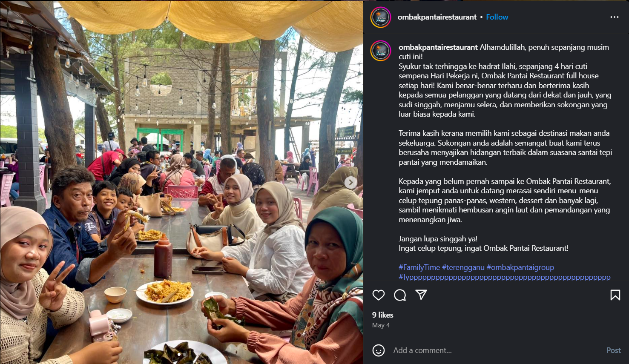Save the post with the bookmark icon
The height and width of the screenshot is (364, 629).
pyautogui.click(x=615, y=295)
